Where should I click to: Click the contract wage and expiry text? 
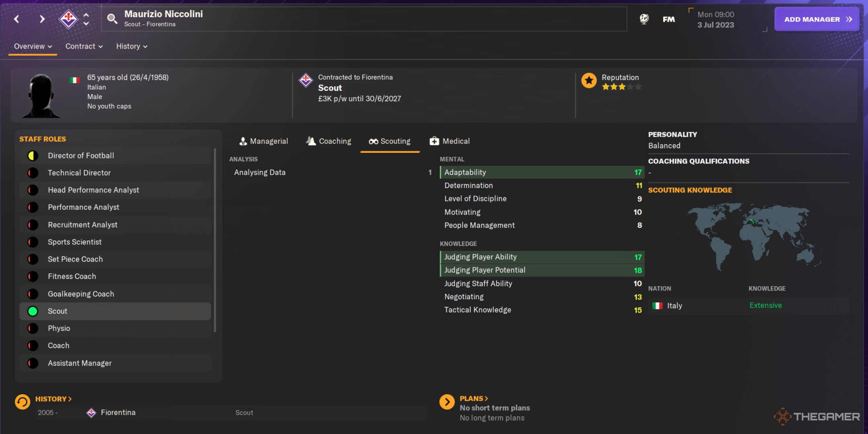pyautogui.click(x=360, y=99)
